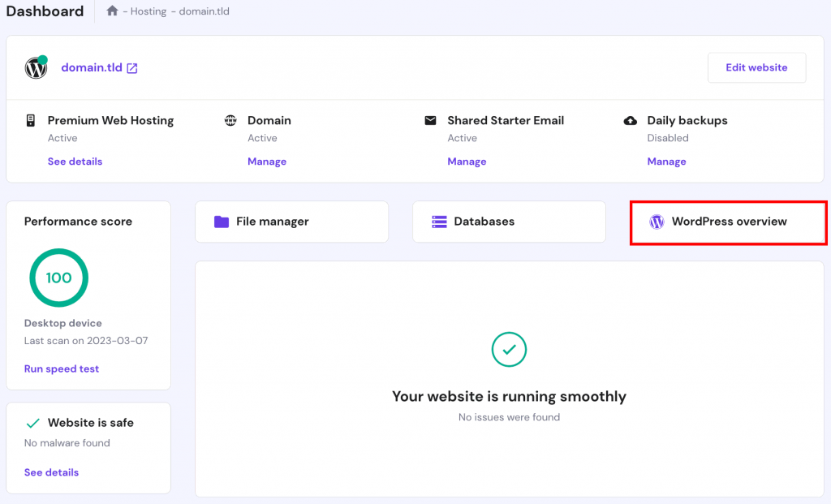This screenshot has height=504, width=831.
Task: Open See details under Premium Web Hosting
Action: pyautogui.click(x=75, y=162)
